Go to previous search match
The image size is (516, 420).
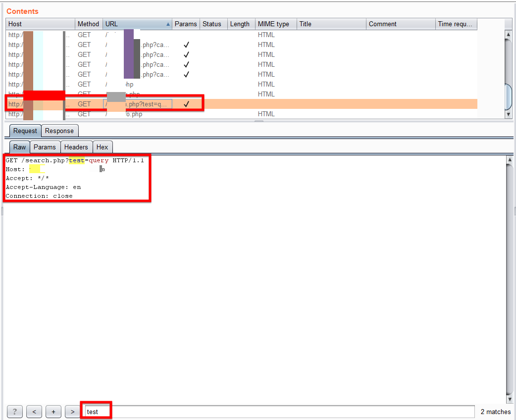34,412
